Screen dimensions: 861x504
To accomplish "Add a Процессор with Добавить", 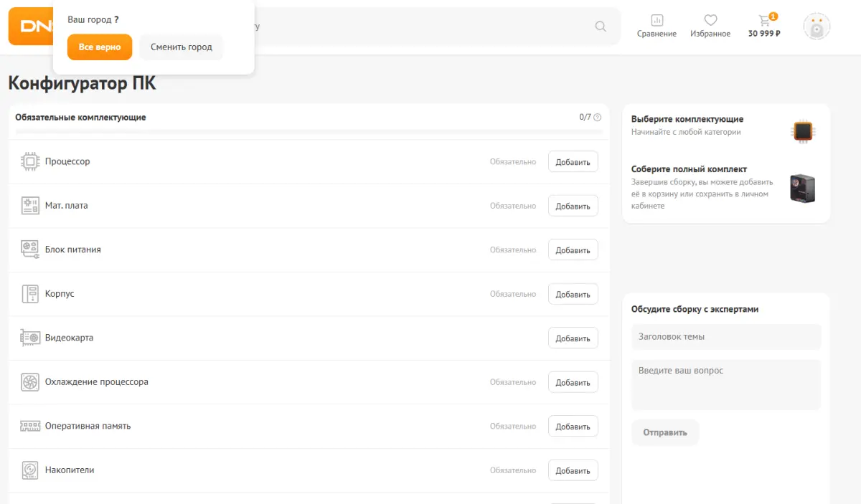I will point(573,162).
